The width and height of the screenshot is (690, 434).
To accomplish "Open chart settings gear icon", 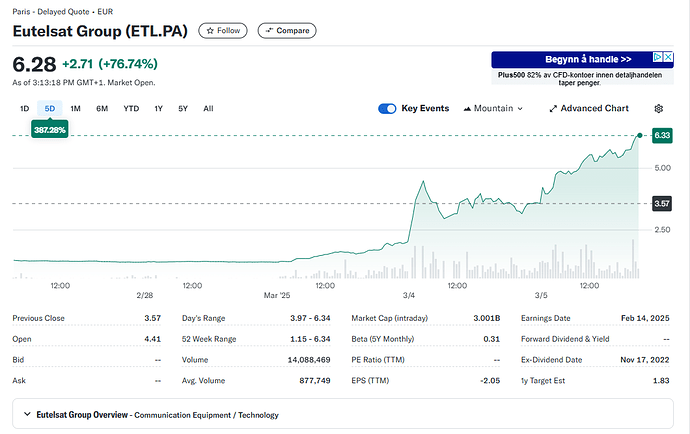I will [x=658, y=109].
